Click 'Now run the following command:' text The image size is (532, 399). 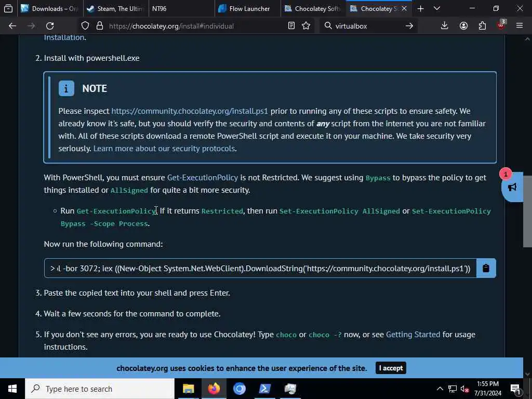click(x=103, y=244)
